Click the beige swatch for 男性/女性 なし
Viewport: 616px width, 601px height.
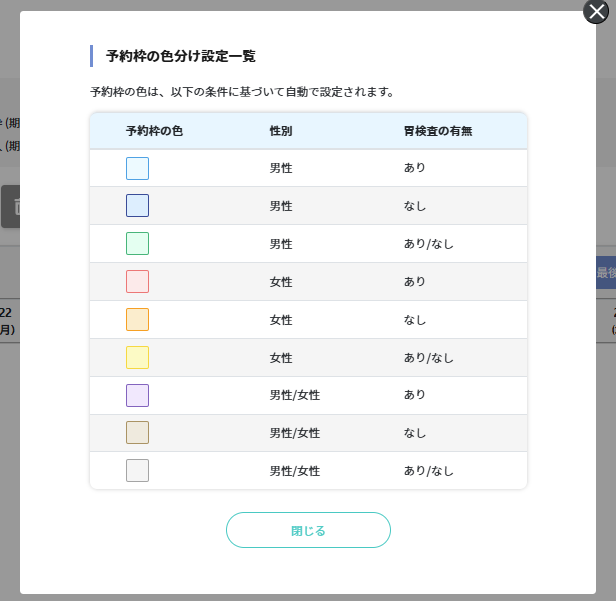137,433
